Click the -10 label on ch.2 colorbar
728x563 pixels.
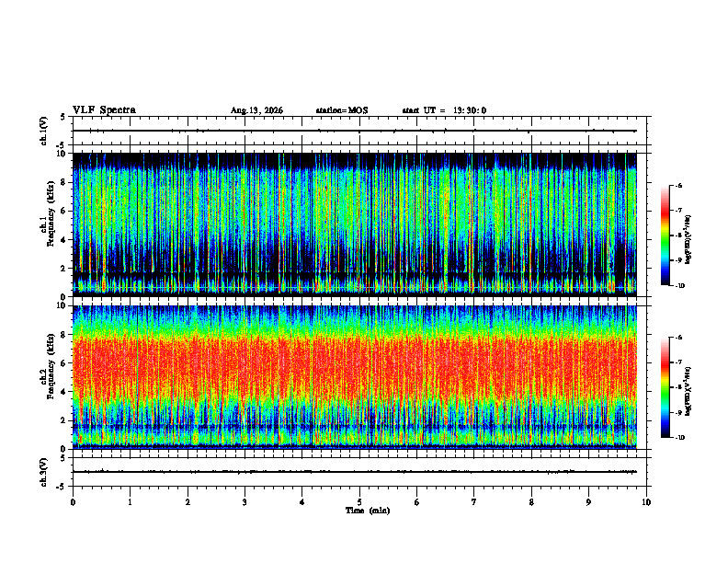[679, 437]
